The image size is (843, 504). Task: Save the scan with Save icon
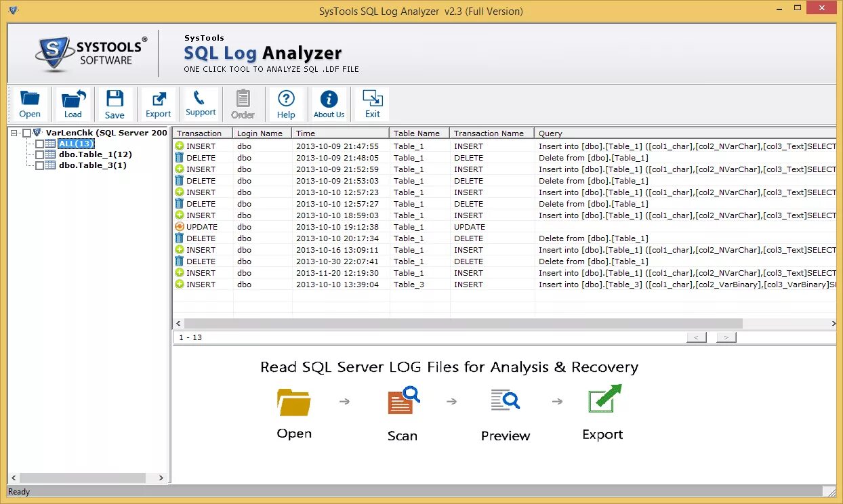point(115,104)
